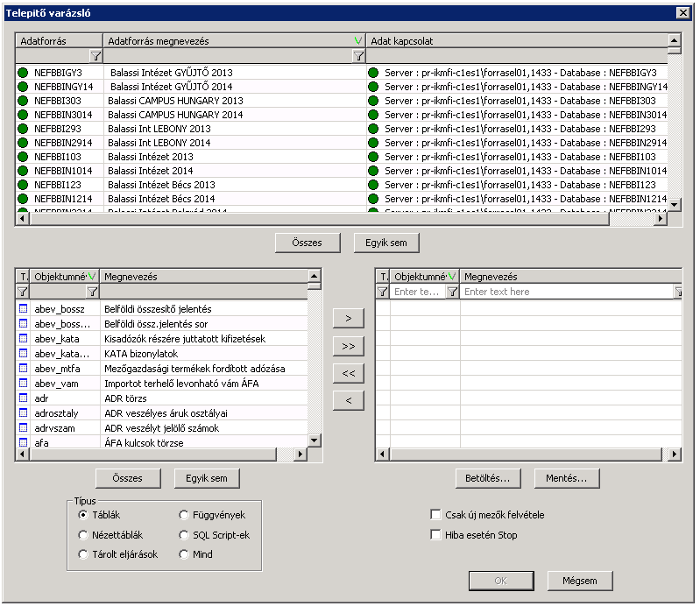Click green status icon beside NEFBBINGY14
Viewport: 700px width, 606px height.
click(x=22, y=87)
